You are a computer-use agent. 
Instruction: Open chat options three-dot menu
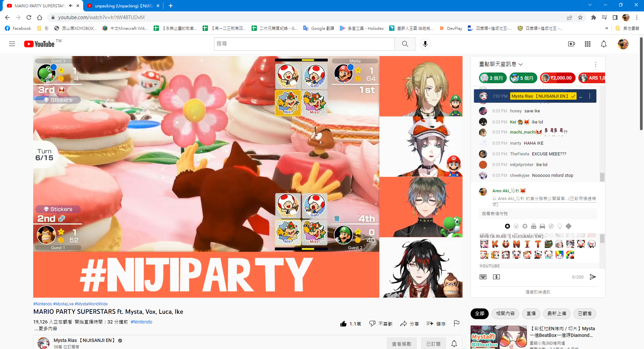tap(596, 64)
